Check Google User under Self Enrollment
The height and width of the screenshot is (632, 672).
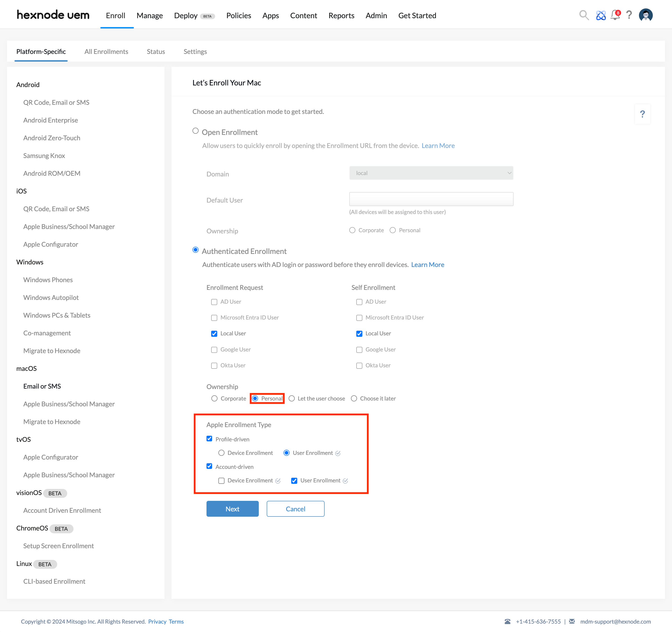click(359, 350)
